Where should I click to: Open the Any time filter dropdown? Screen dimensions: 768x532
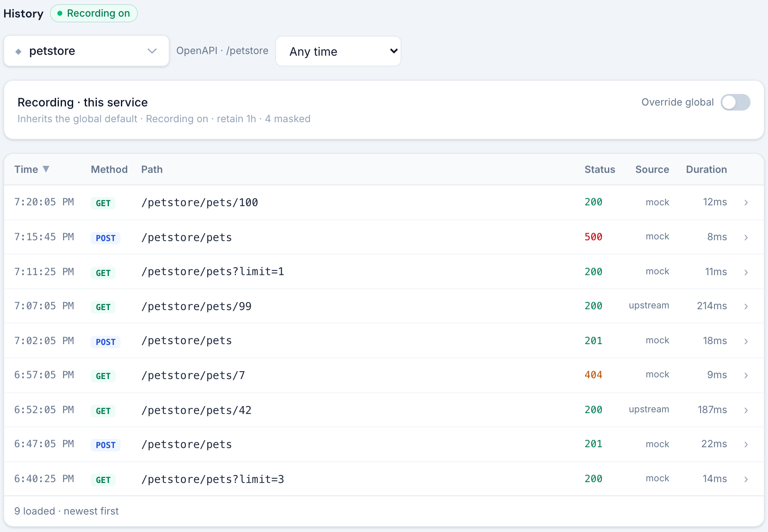pyautogui.click(x=338, y=51)
